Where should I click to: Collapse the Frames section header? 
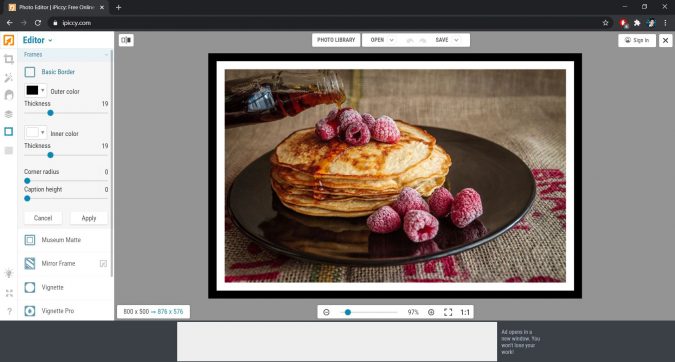[x=65, y=55]
